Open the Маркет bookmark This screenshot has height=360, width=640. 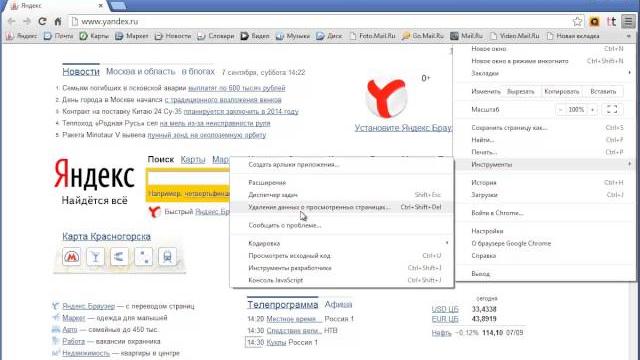pyautogui.click(x=131, y=36)
